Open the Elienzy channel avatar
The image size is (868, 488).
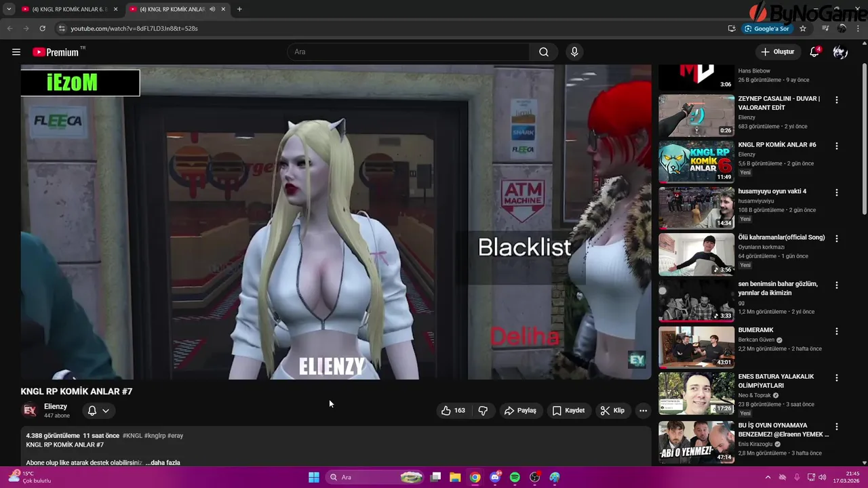[x=29, y=410]
